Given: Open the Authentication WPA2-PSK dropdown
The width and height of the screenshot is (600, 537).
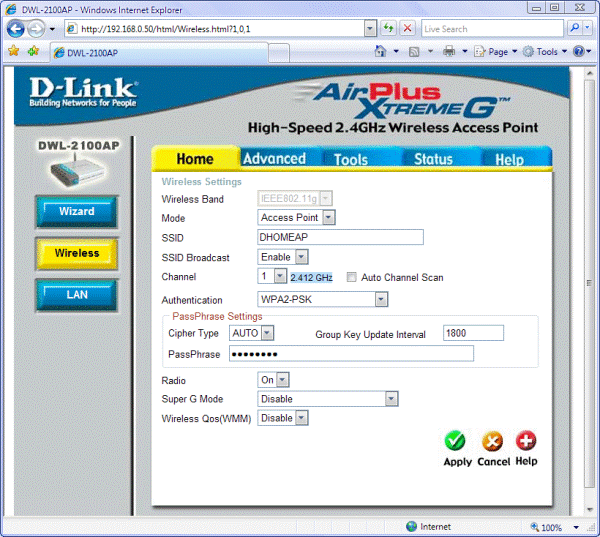Looking at the screenshot, I should 323,299.
